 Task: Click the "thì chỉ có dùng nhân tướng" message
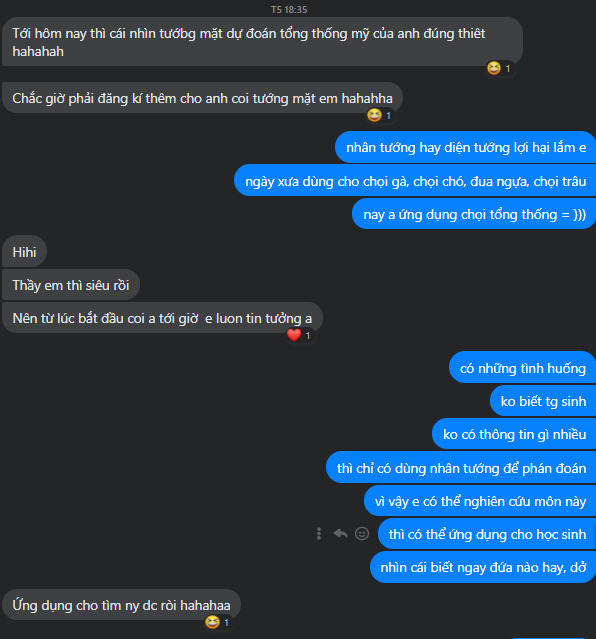coord(461,468)
